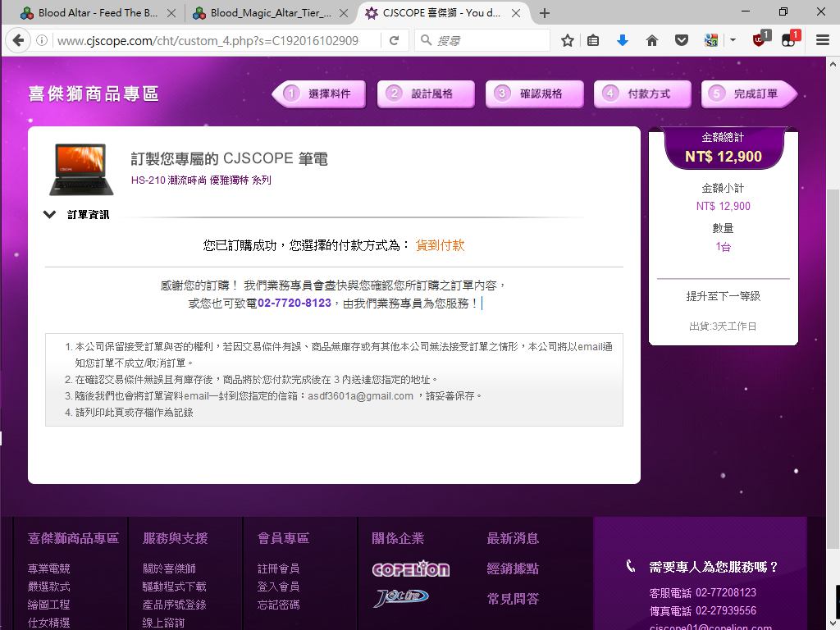Click 提升至下一等級 link
The width and height of the screenshot is (840, 630).
click(724, 296)
